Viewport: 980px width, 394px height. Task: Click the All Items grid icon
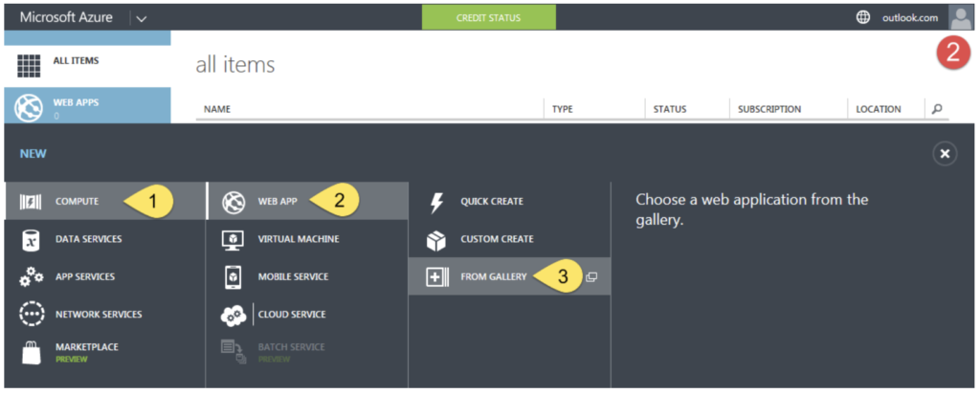pos(29,66)
